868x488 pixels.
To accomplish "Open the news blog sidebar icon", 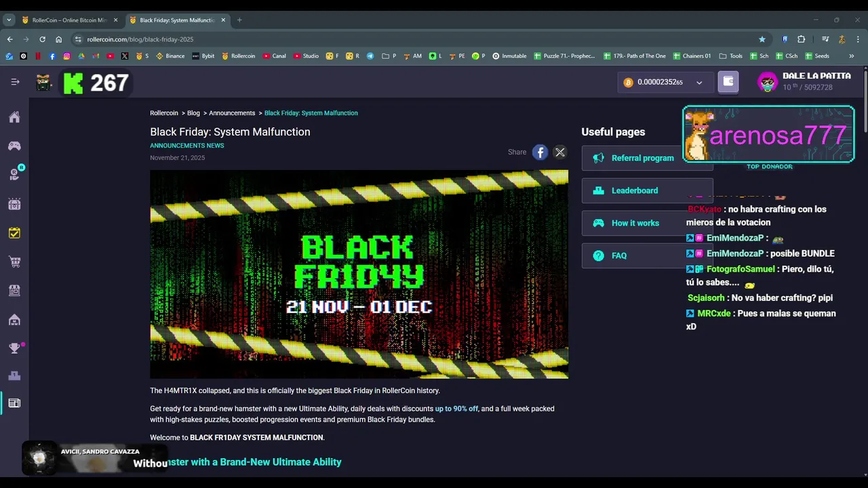I will (14, 403).
